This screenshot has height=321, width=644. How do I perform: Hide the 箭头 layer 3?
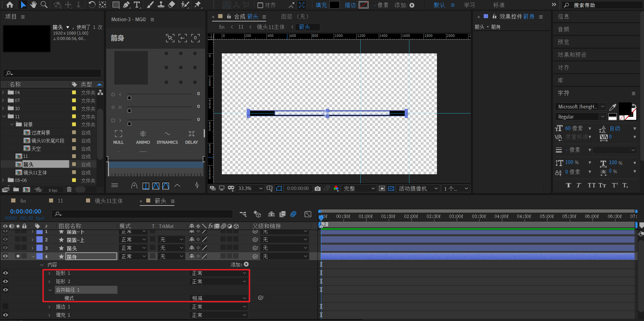coord(5,248)
